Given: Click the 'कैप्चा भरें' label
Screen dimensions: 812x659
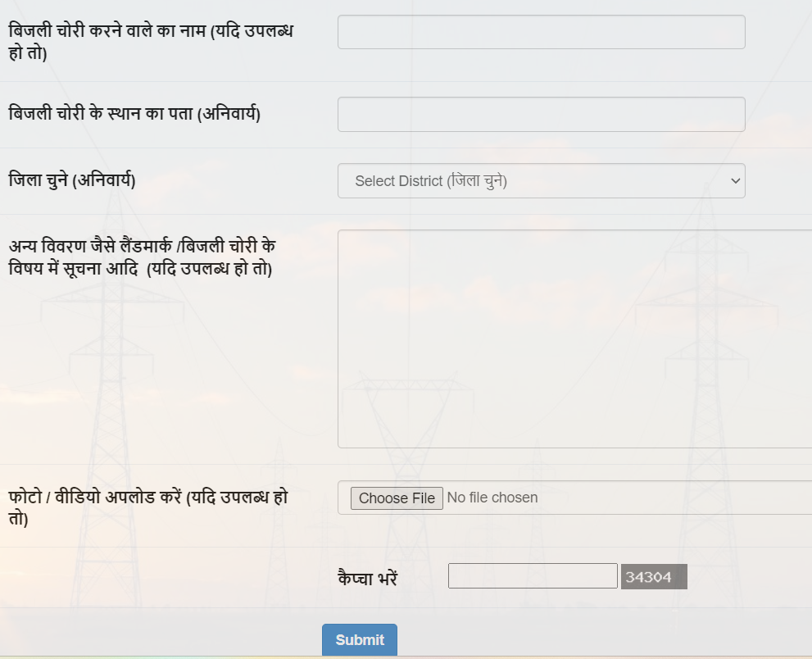Looking at the screenshot, I should [x=367, y=578].
